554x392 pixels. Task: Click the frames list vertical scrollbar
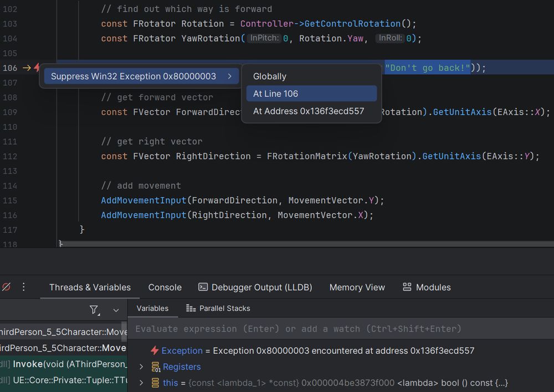tap(124, 331)
